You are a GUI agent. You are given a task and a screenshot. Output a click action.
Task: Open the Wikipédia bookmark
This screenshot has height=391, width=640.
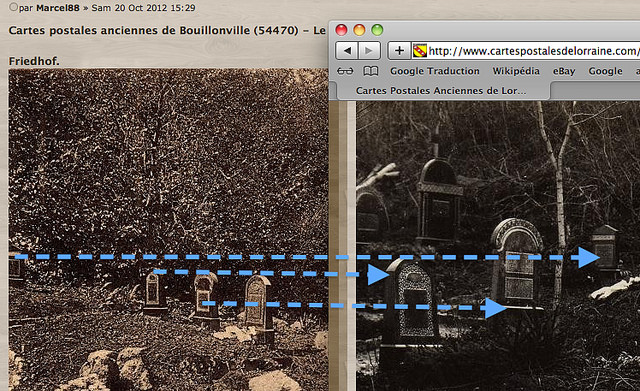click(516, 71)
